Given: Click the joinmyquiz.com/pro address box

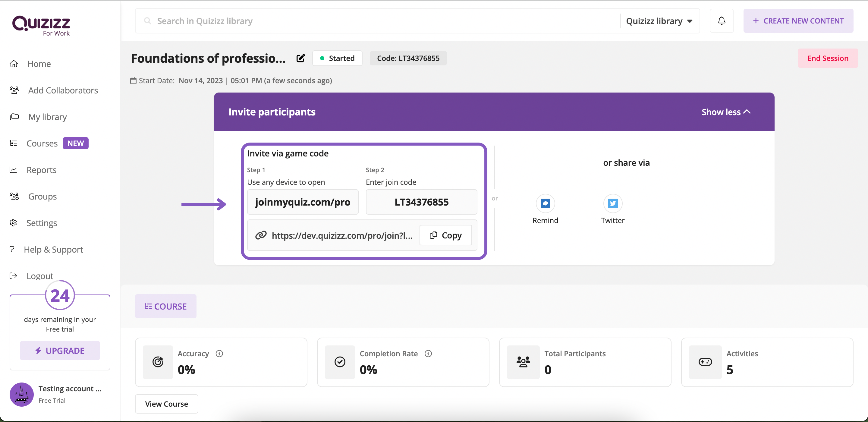Looking at the screenshot, I should pyautogui.click(x=303, y=202).
